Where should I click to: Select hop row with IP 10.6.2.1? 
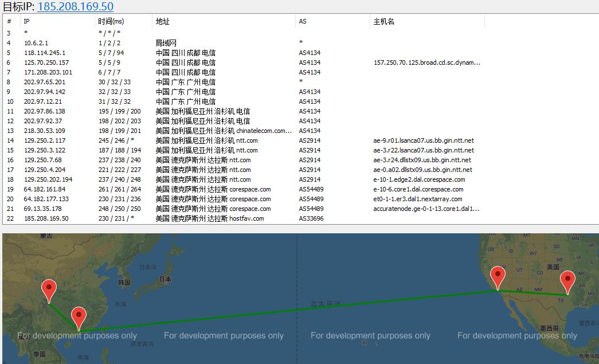point(300,43)
